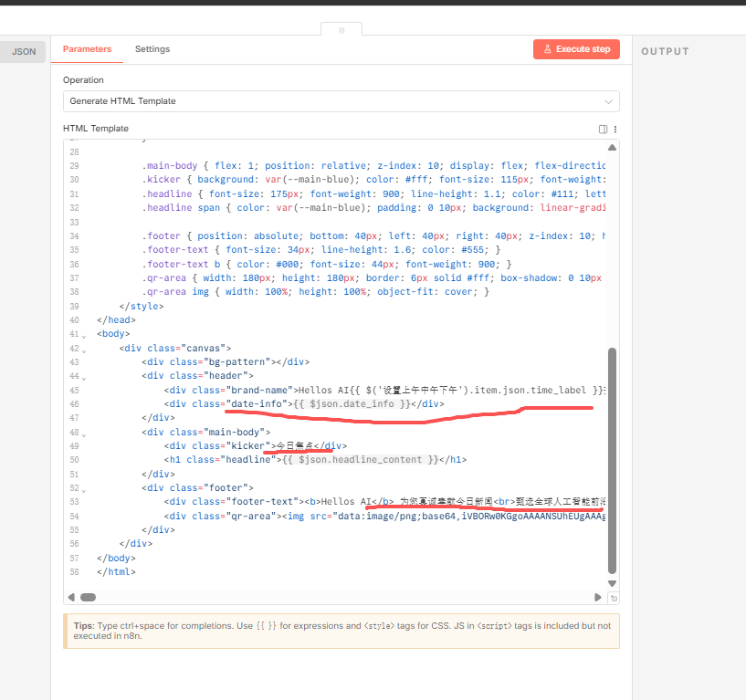Fold the footer div at line 52
The height and width of the screenshot is (700, 746).
click(x=85, y=489)
